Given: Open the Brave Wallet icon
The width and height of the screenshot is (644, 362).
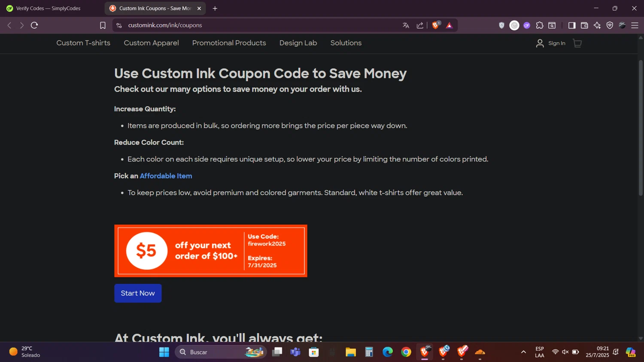Looking at the screenshot, I should pyautogui.click(x=584, y=26).
